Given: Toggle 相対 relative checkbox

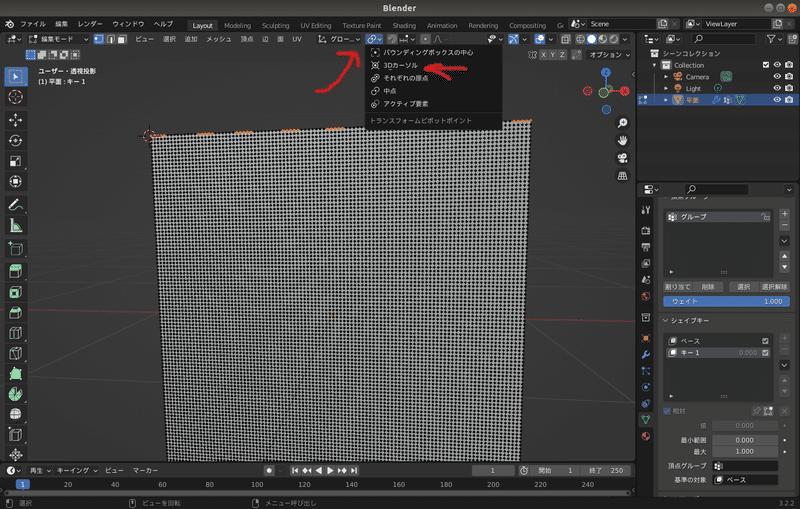Looking at the screenshot, I should pyautogui.click(x=667, y=411).
